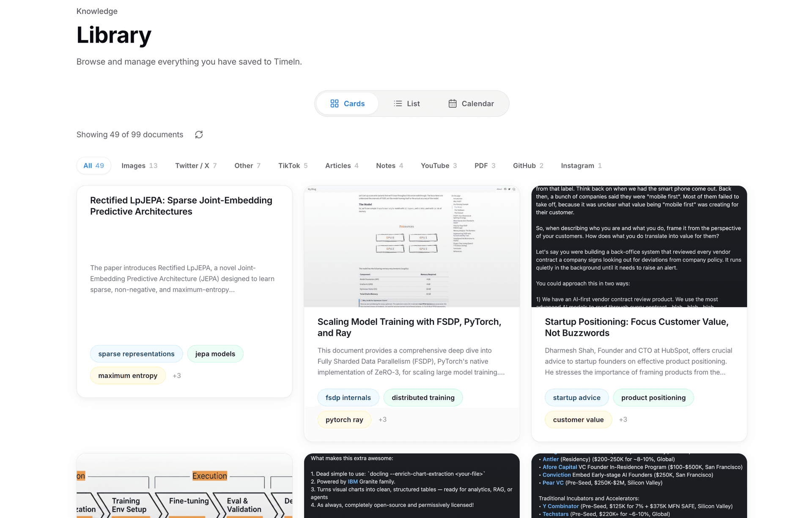Filter by YouTube

pyautogui.click(x=439, y=166)
